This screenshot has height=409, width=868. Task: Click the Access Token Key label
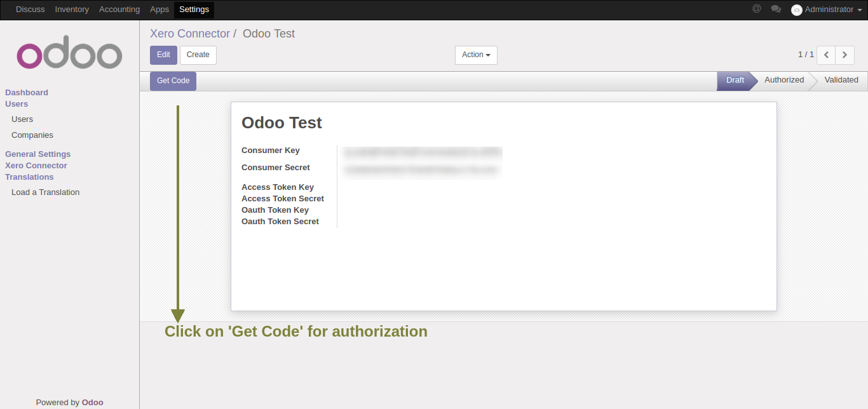(x=278, y=187)
